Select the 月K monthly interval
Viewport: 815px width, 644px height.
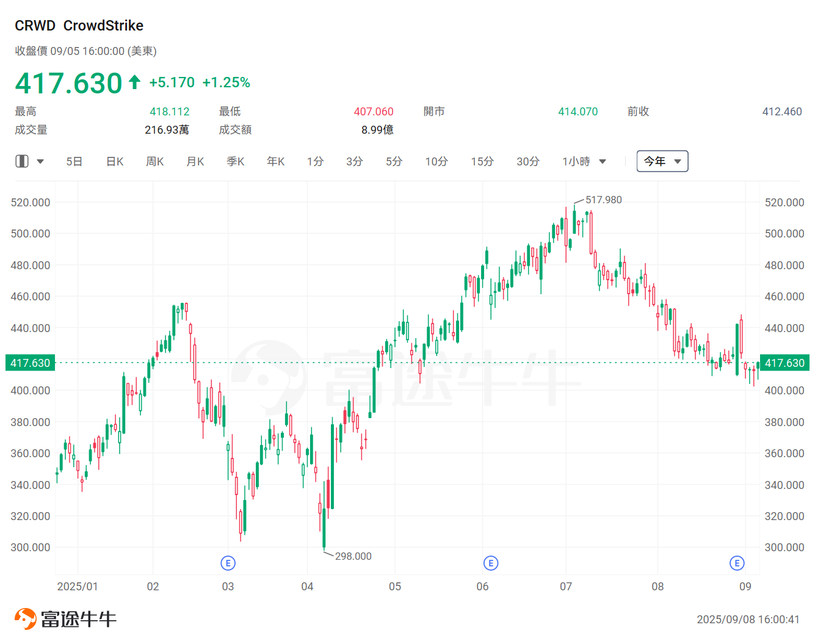click(195, 161)
